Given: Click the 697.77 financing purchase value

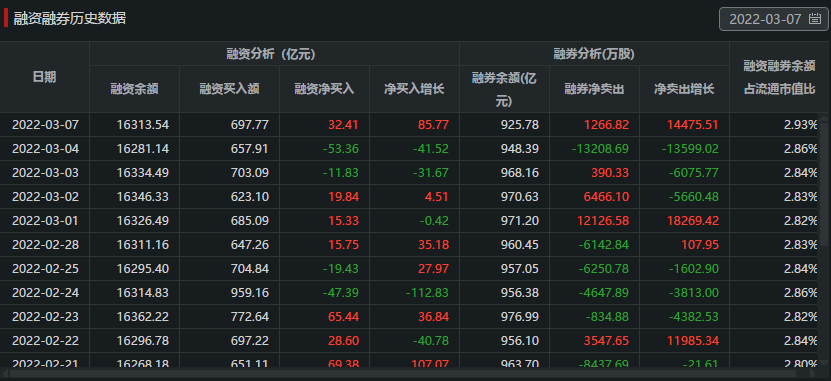Looking at the screenshot, I should (250, 125).
